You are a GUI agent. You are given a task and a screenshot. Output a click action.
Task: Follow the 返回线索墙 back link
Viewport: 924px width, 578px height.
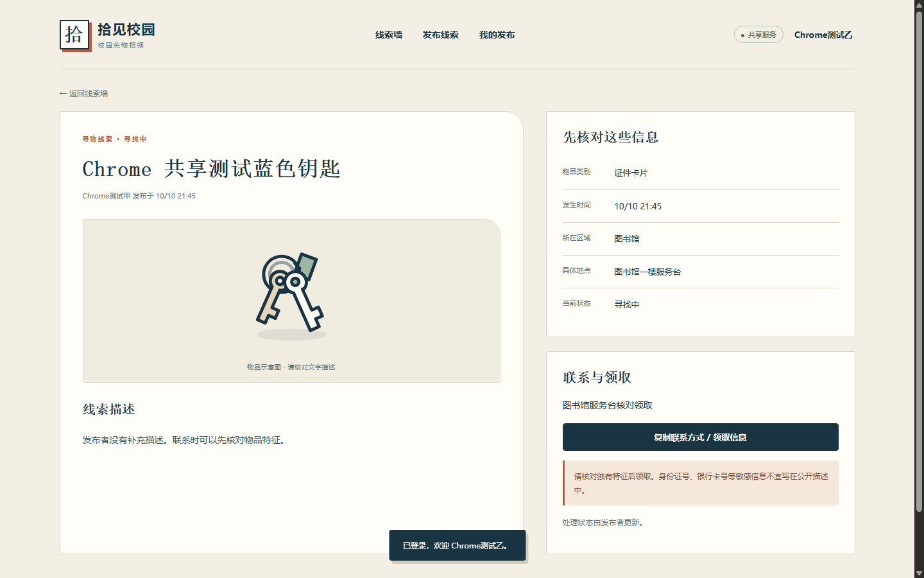click(84, 94)
